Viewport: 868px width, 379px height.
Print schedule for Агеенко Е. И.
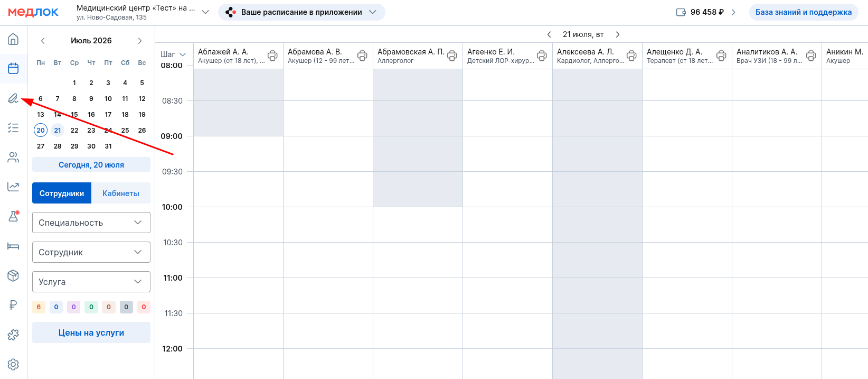(x=542, y=56)
